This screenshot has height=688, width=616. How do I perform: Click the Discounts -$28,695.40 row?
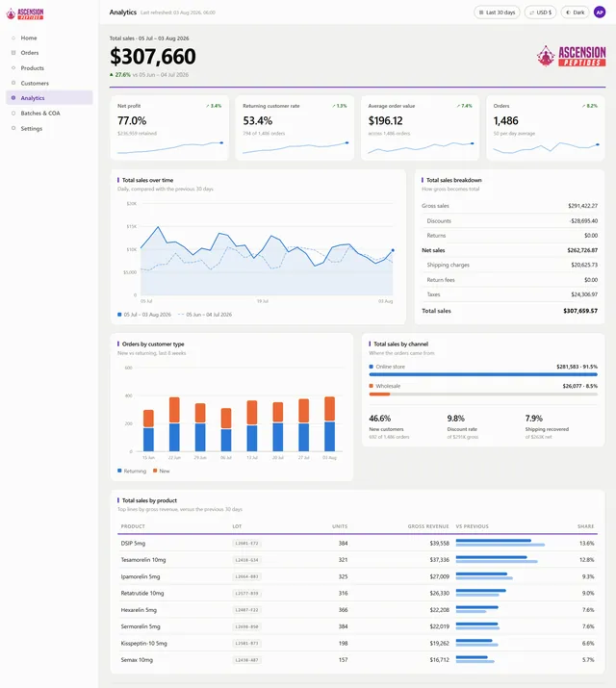point(509,220)
